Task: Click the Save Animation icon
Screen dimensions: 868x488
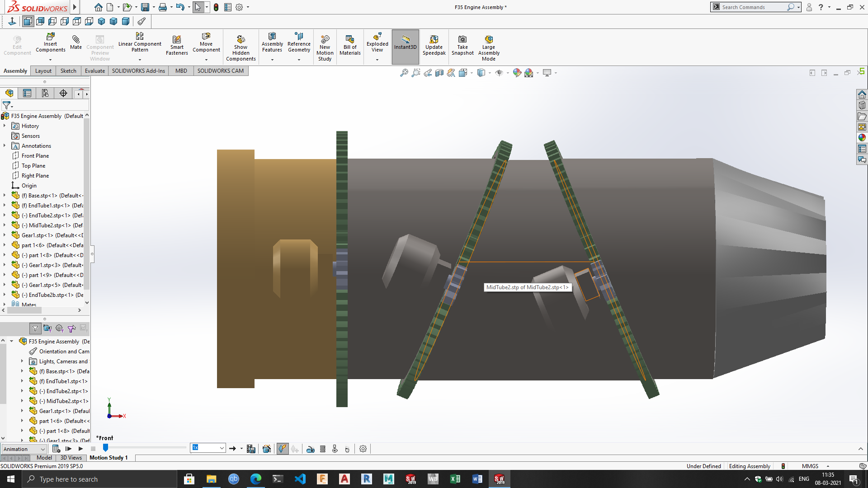Action: 251,449
